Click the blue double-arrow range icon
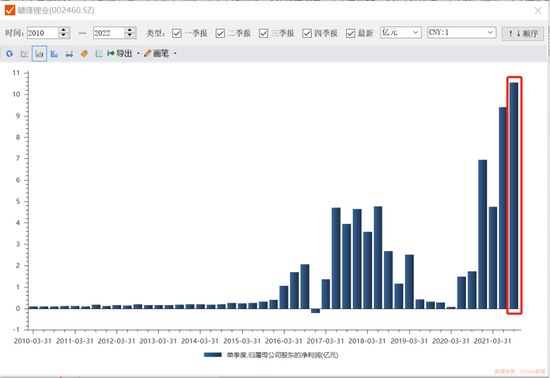 coord(69,54)
